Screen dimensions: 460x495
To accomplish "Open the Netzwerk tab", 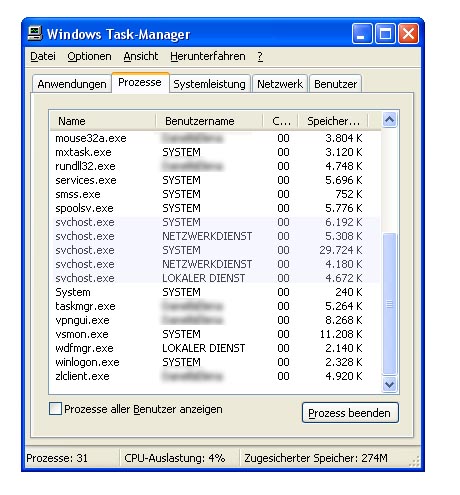I will 280,84.
